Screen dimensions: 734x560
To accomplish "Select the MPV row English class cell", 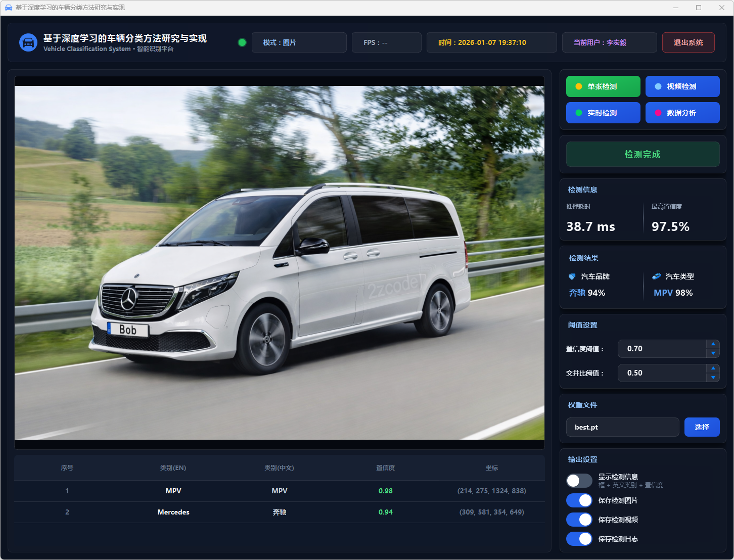I will (x=173, y=491).
